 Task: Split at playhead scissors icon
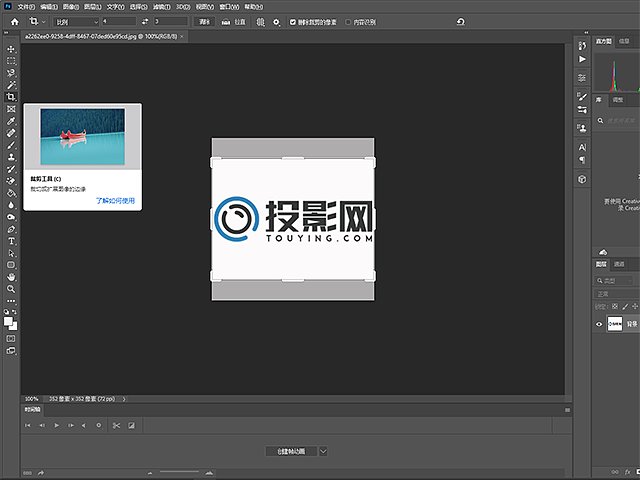click(116, 425)
